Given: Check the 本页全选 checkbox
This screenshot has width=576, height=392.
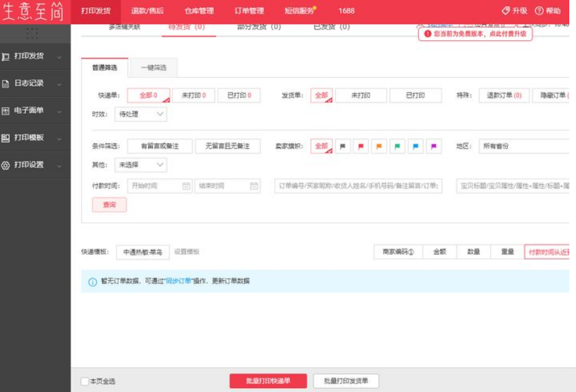Looking at the screenshot, I should 84,381.
